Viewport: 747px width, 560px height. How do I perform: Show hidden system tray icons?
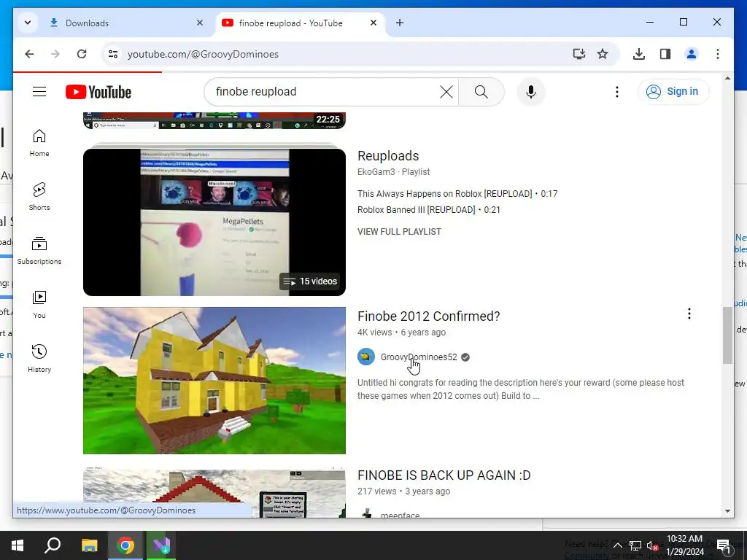click(617, 545)
